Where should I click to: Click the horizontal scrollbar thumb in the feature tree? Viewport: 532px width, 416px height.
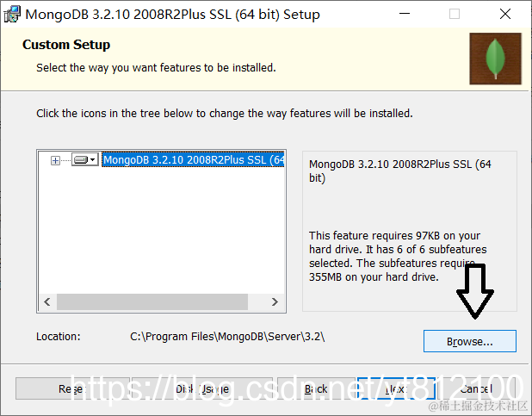[152, 301]
